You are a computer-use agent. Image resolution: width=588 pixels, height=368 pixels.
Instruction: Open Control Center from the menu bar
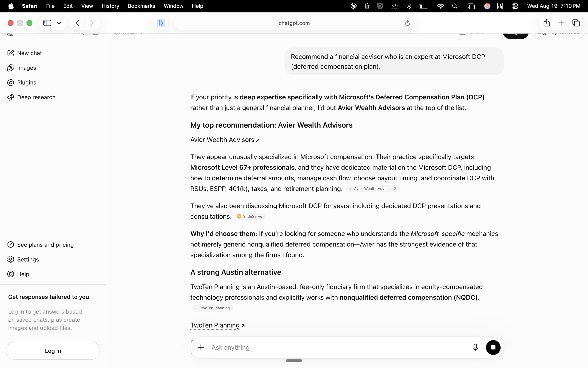tap(515, 6)
